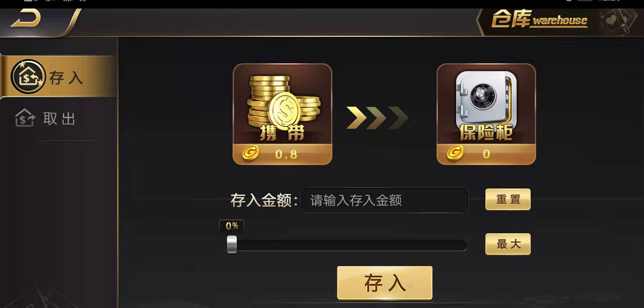Switch to the 存入 deposit tab
Viewport: 644px width, 308px height.
[x=59, y=76]
